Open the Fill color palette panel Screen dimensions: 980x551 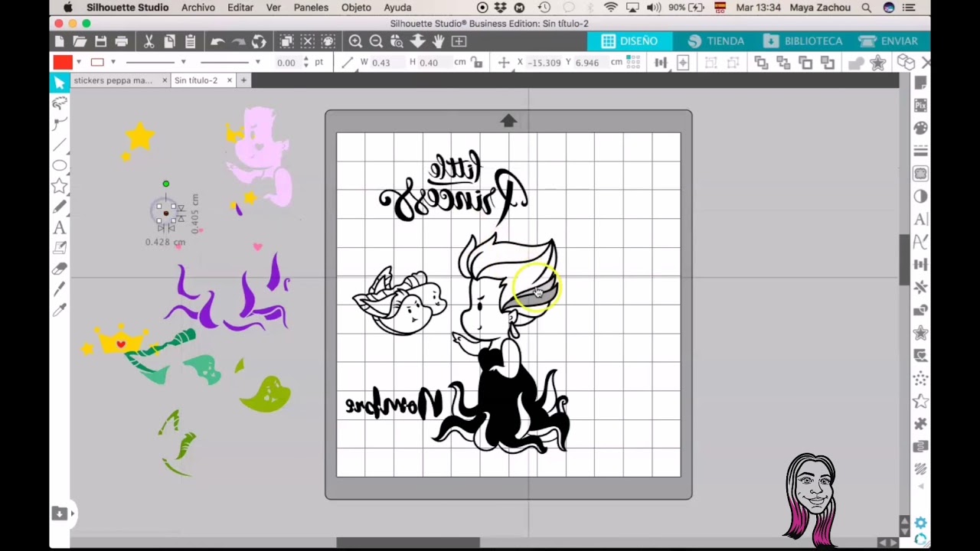pos(920,129)
